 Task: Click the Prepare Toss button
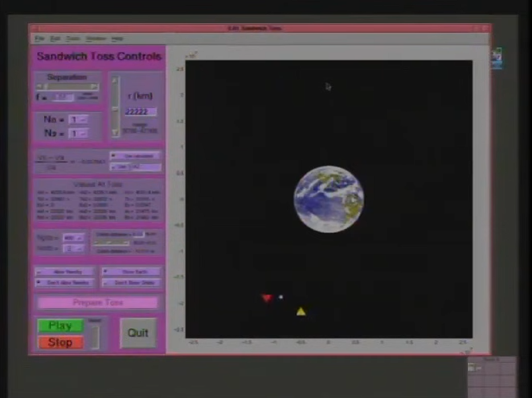[98, 302]
